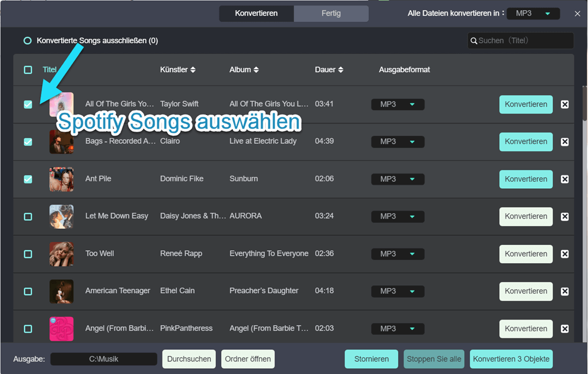Toggle the select-all checkbox beside Titel
Viewport: 588px width, 374px height.
[x=28, y=70]
